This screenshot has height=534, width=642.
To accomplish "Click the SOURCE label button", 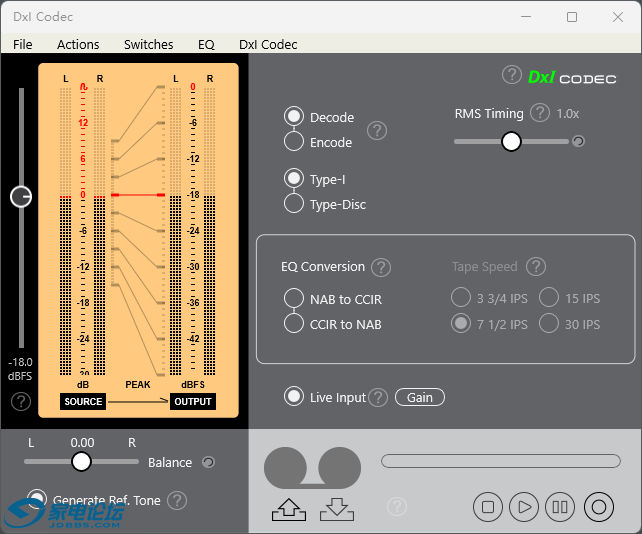I will point(83,401).
